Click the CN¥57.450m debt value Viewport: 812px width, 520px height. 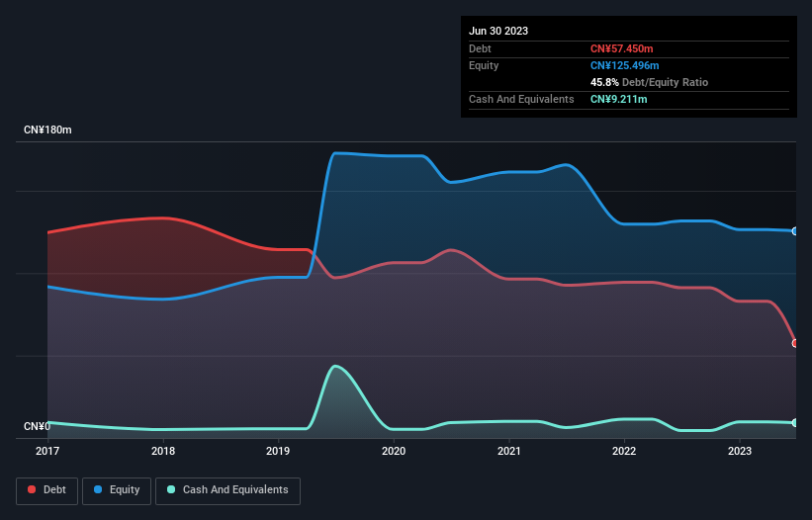[x=621, y=48]
